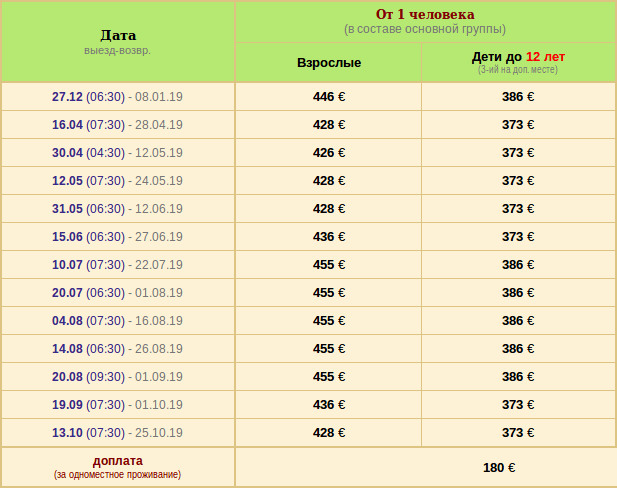Choose the 20.08 (09:30) departure date
Screen dimensions: 617x488
(67, 377)
